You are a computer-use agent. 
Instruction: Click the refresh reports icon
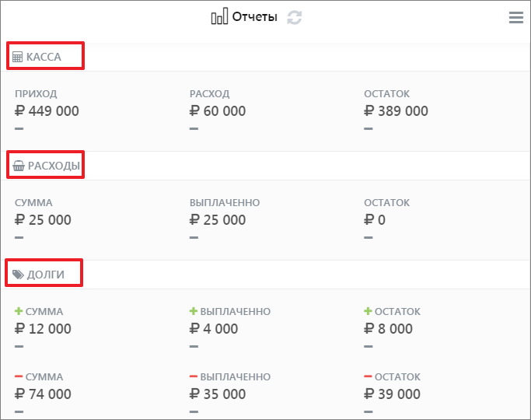(294, 17)
